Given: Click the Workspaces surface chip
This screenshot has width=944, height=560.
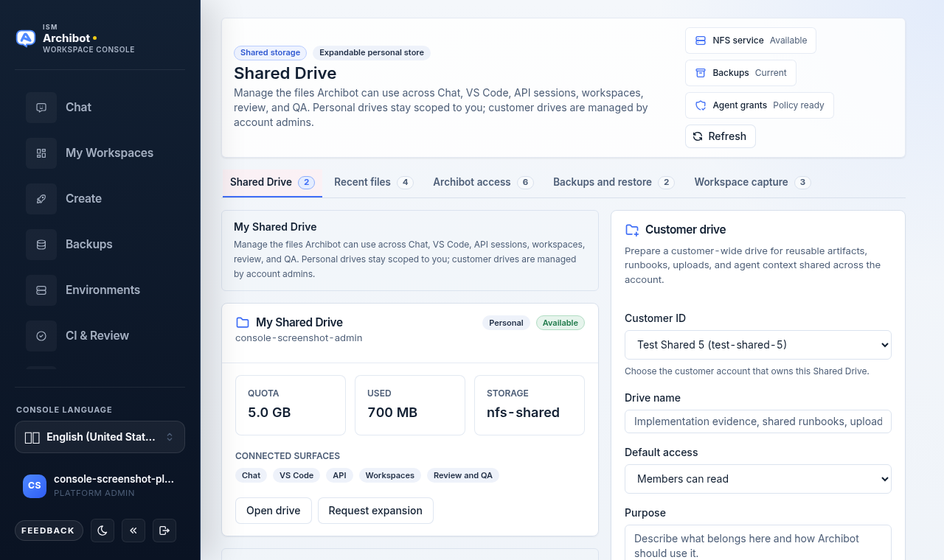Looking at the screenshot, I should (x=390, y=475).
